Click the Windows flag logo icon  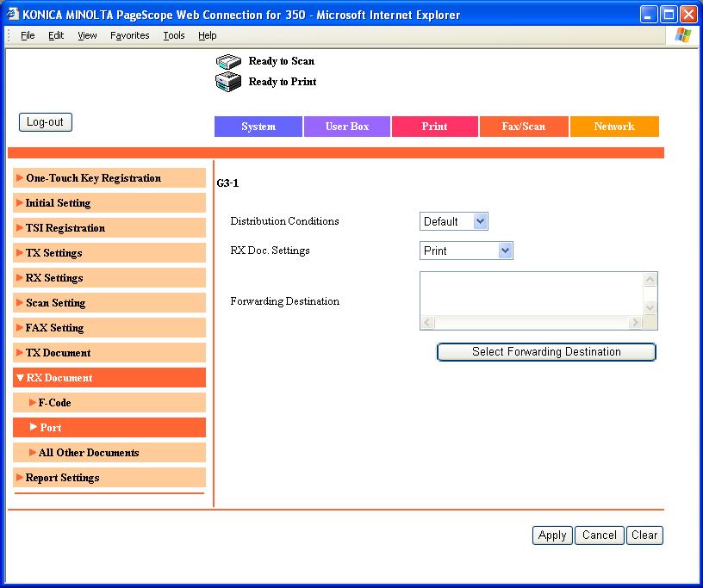point(682,35)
